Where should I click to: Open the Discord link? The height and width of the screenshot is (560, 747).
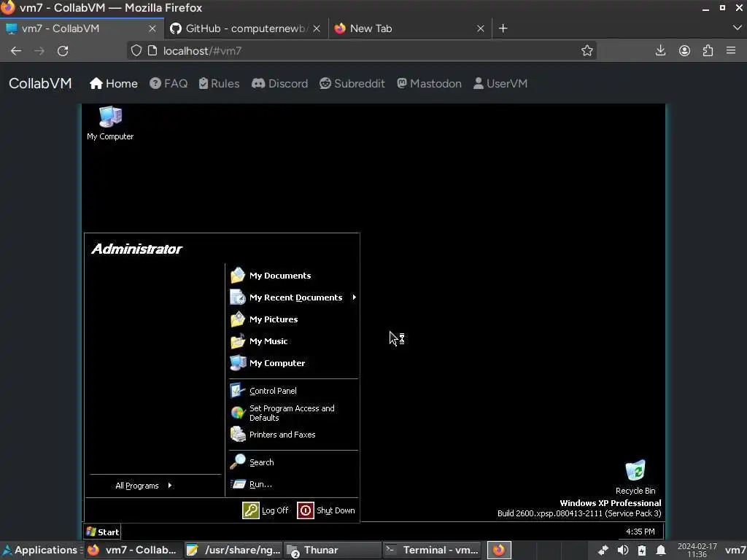279,83
